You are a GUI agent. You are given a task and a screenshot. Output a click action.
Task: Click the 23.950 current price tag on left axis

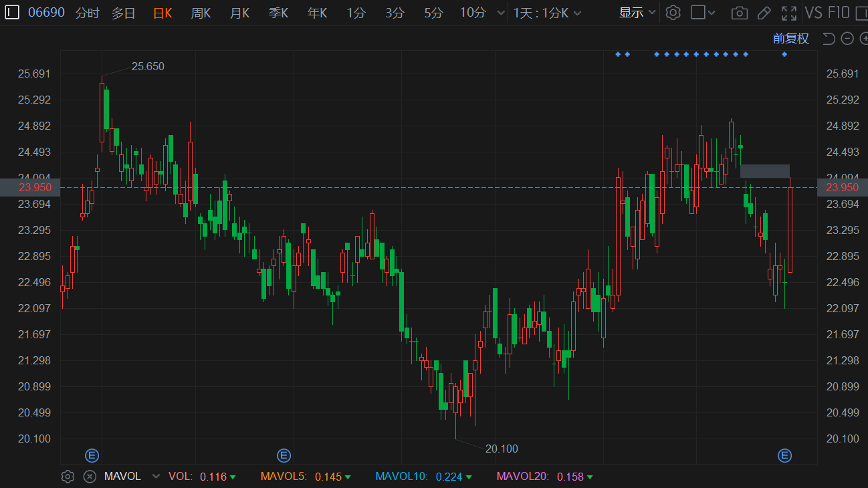click(x=31, y=187)
